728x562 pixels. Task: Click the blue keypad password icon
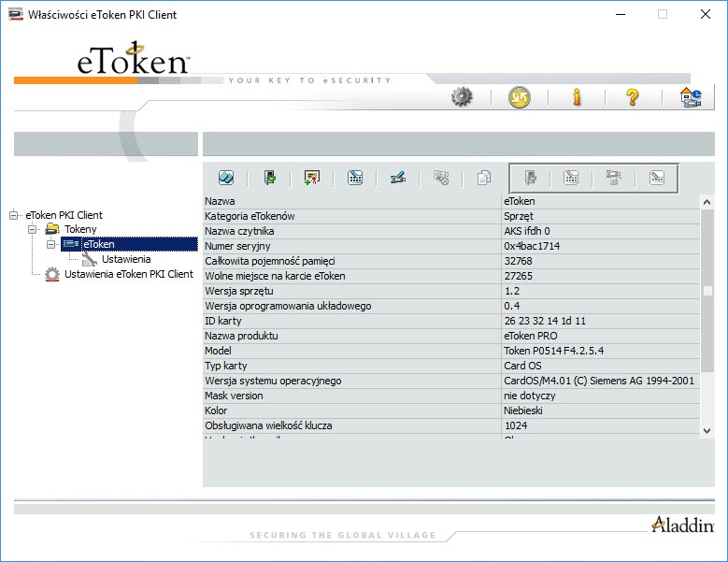(355, 178)
